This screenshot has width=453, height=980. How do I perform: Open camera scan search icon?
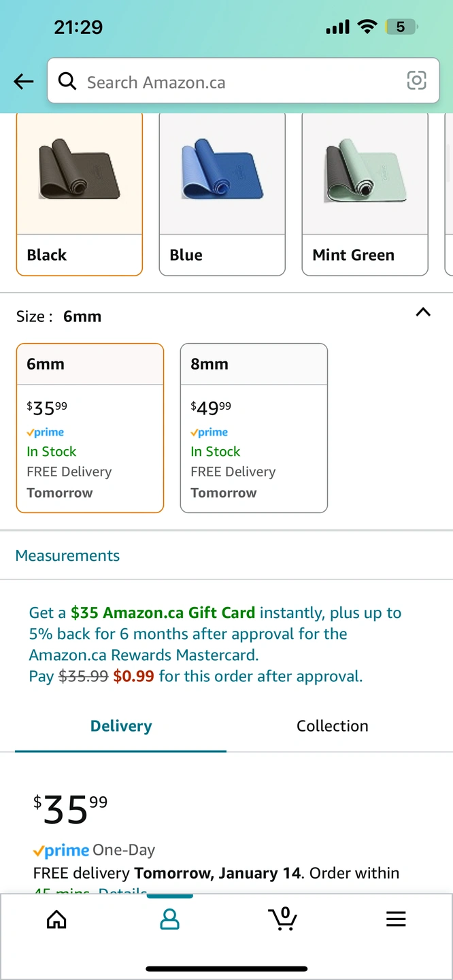click(416, 81)
